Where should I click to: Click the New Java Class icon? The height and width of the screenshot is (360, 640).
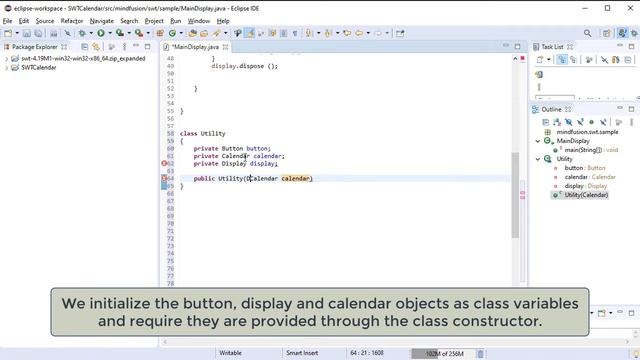click(172, 33)
